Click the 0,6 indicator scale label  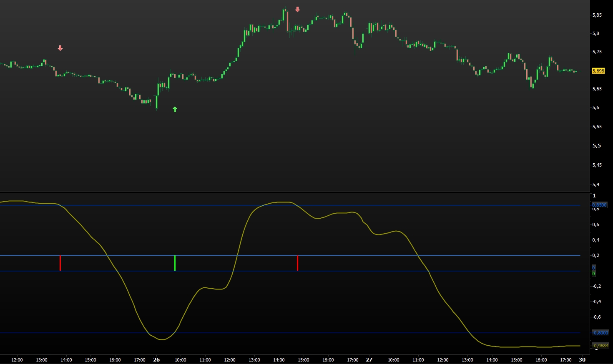pos(596,224)
